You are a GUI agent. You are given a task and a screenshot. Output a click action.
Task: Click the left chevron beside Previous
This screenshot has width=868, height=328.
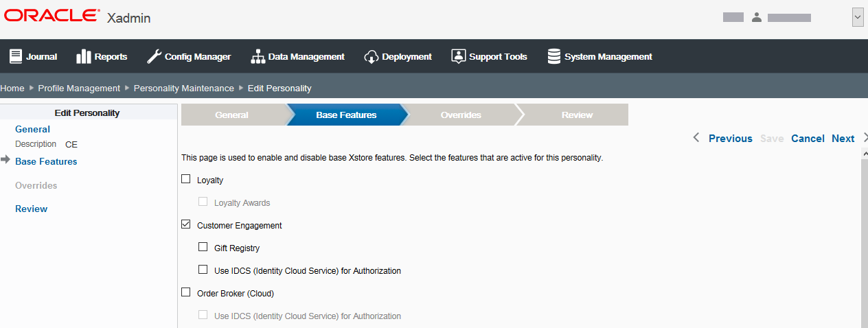coord(696,138)
